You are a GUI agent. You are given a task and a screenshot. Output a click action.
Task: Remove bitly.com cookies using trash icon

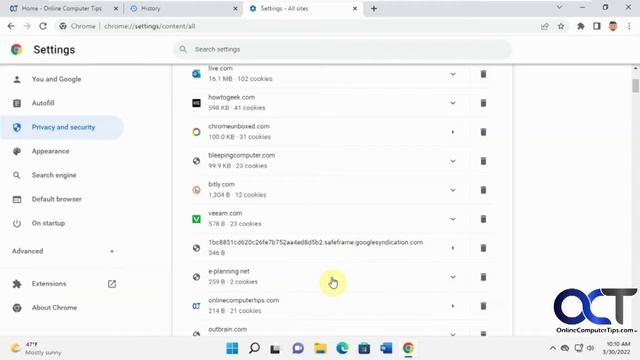(x=483, y=190)
